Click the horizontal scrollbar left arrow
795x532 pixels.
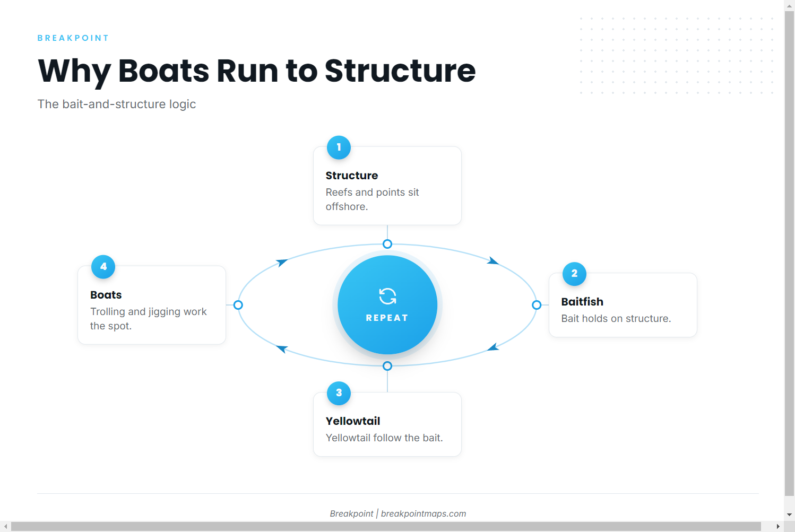click(5, 526)
